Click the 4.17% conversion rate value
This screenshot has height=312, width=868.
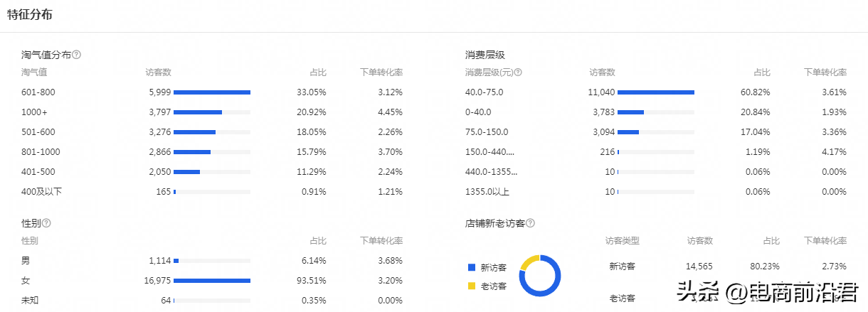pyautogui.click(x=835, y=152)
